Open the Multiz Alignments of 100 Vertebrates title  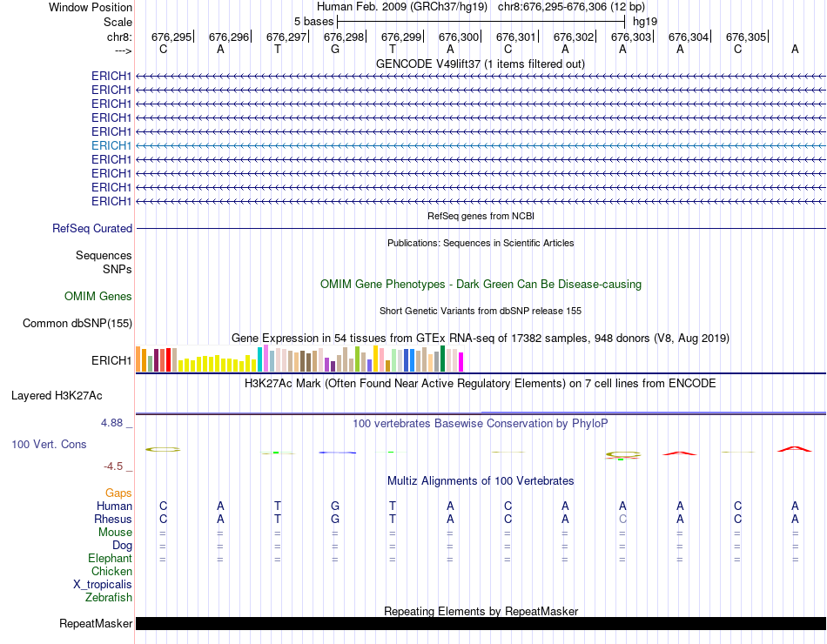(x=480, y=480)
